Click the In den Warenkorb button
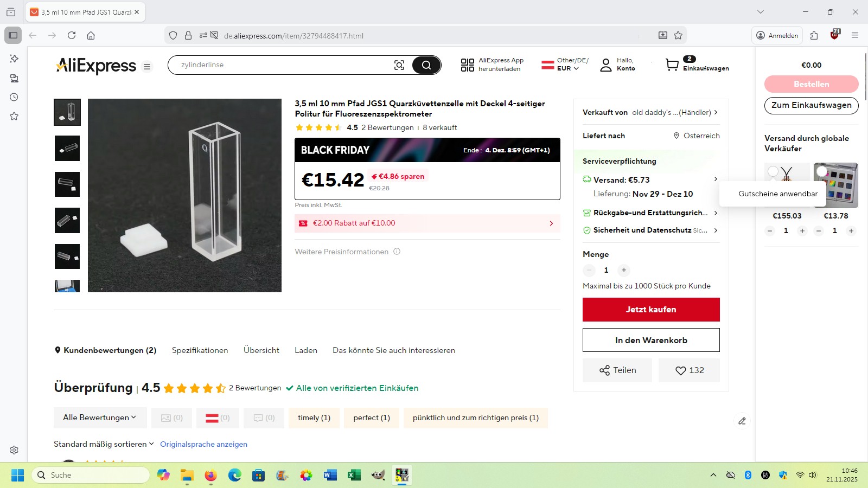This screenshot has height=488, width=868. [x=651, y=340]
